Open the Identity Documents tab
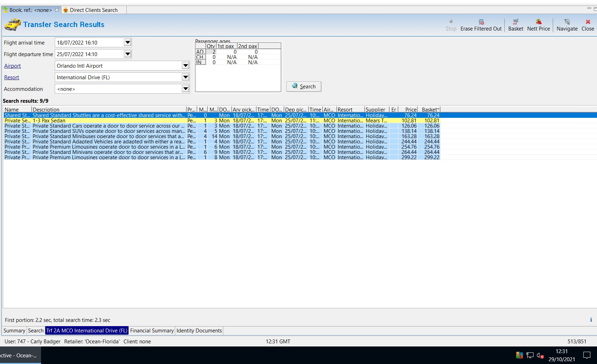597x364 pixels. point(199,330)
